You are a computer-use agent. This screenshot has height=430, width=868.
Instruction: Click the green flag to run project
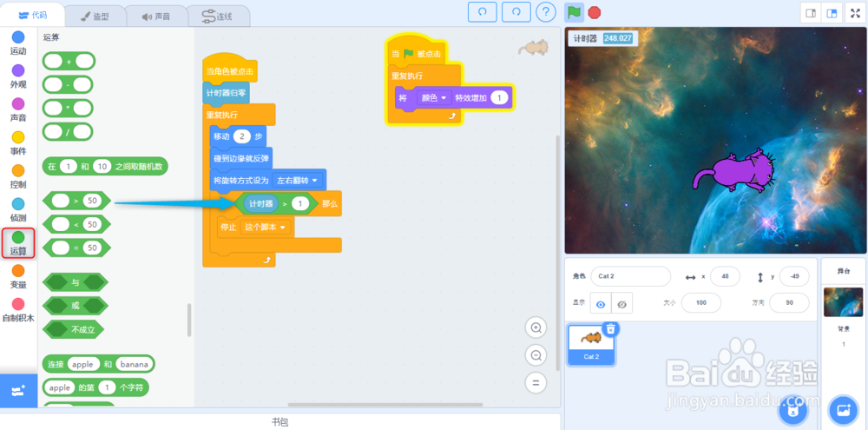pyautogui.click(x=574, y=12)
